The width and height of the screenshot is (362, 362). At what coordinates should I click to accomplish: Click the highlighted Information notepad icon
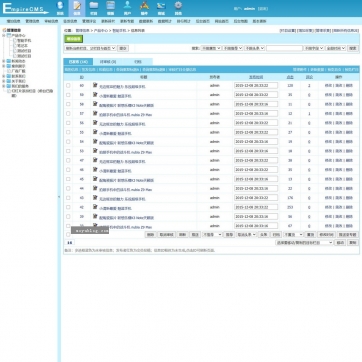pos(77,8)
